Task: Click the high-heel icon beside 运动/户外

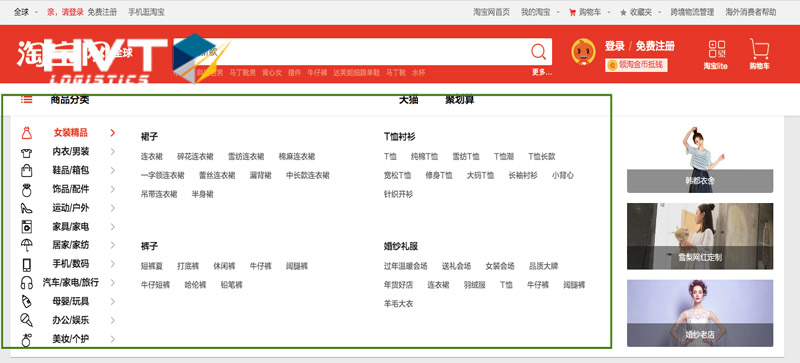Action: (27, 208)
